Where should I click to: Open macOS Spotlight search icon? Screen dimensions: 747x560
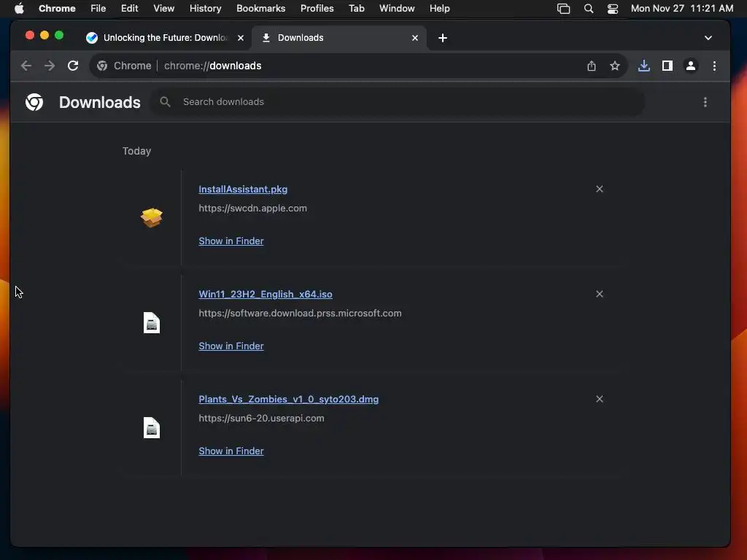click(x=589, y=9)
